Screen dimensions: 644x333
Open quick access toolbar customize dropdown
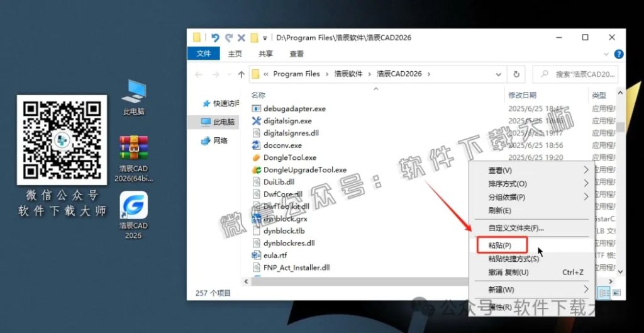(265, 38)
